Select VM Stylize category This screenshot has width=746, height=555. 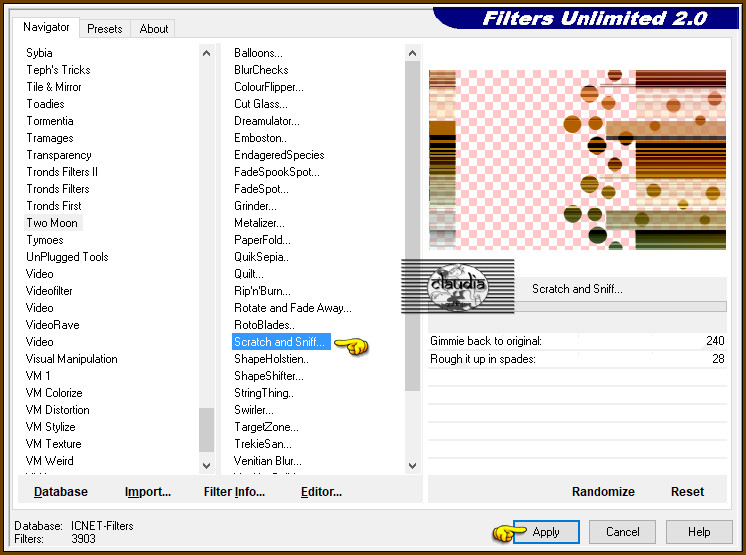[50, 427]
